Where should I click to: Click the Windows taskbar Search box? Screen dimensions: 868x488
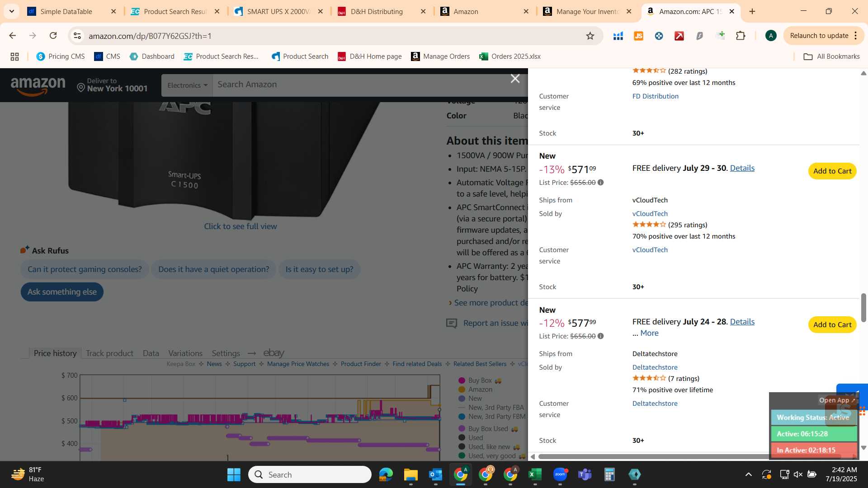pos(310,474)
